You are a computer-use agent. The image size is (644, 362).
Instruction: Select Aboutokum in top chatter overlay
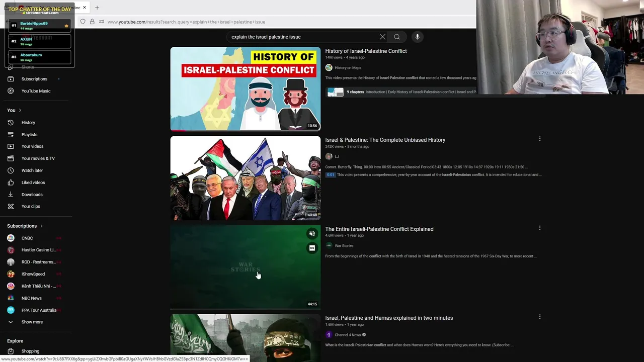point(40,57)
